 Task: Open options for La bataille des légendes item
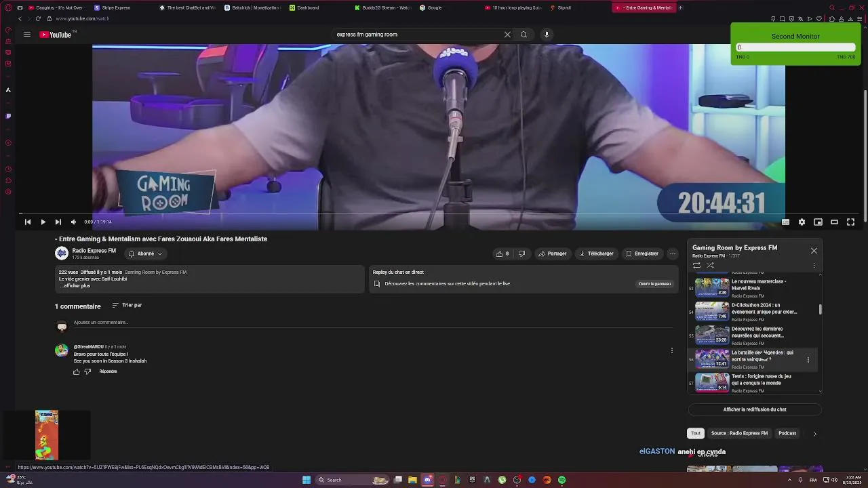point(808,360)
